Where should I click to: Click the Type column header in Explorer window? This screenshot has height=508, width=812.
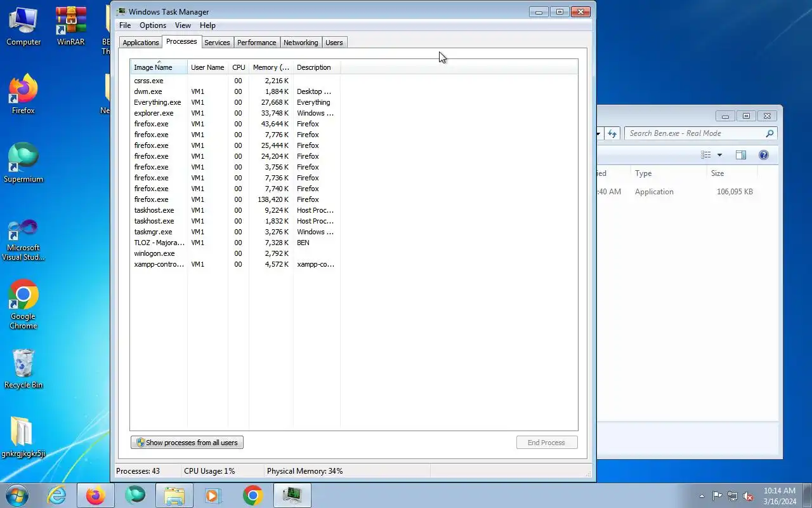click(x=667, y=173)
